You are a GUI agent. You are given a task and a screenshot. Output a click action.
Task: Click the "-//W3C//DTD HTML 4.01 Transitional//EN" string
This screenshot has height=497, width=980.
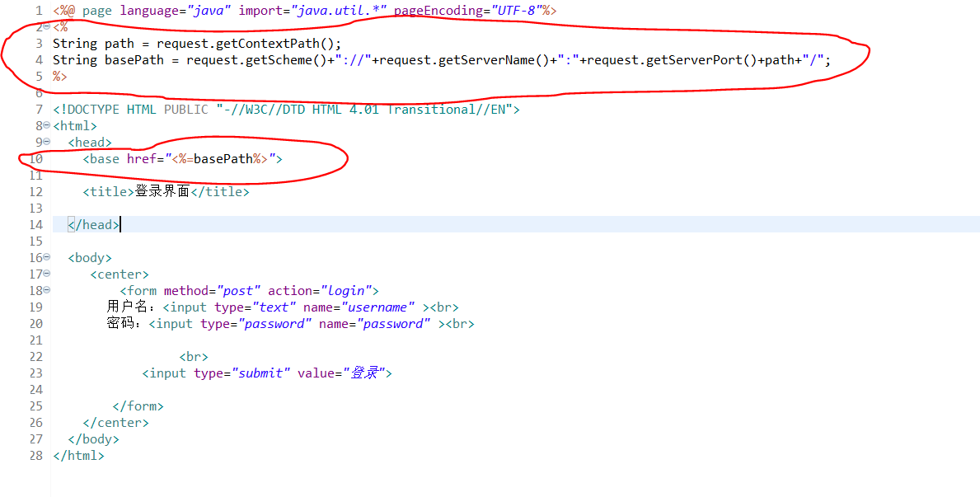(x=364, y=110)
